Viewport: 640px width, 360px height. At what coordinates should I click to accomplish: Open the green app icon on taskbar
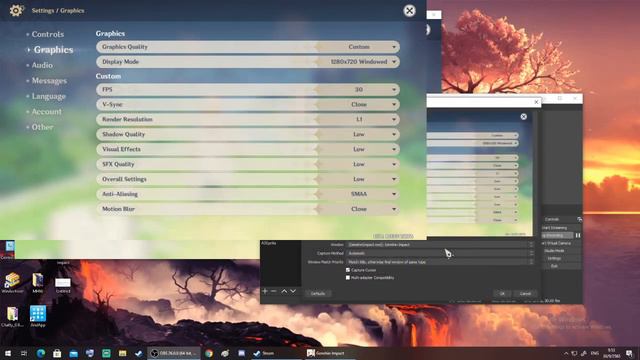(106, 353)
